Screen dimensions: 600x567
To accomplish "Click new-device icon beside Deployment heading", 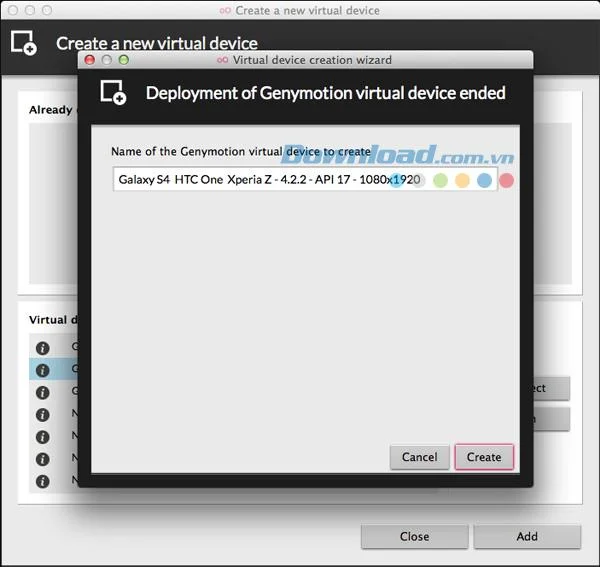I will click(x=113, y=92).
